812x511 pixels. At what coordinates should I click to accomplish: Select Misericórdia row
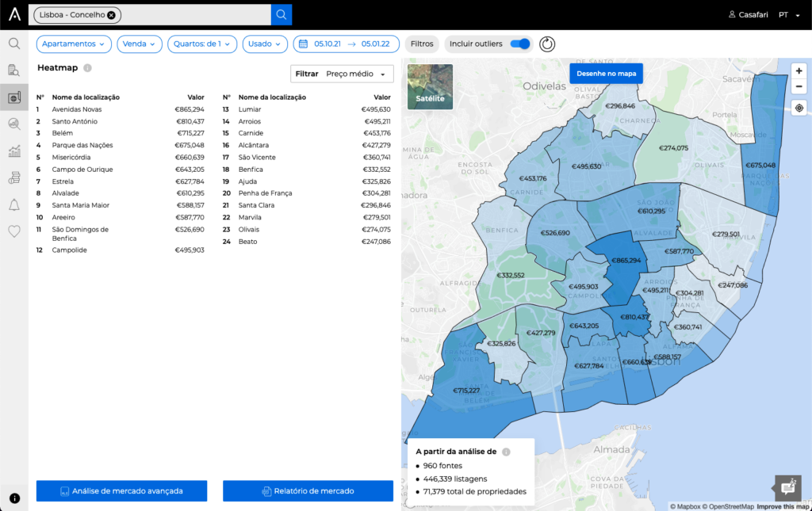[121, 157]
